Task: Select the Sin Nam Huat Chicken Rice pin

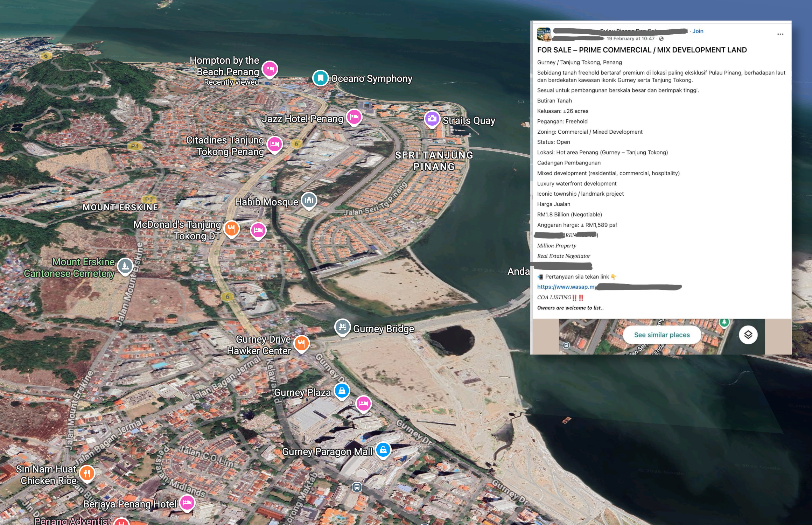Action: pos(87,473)
